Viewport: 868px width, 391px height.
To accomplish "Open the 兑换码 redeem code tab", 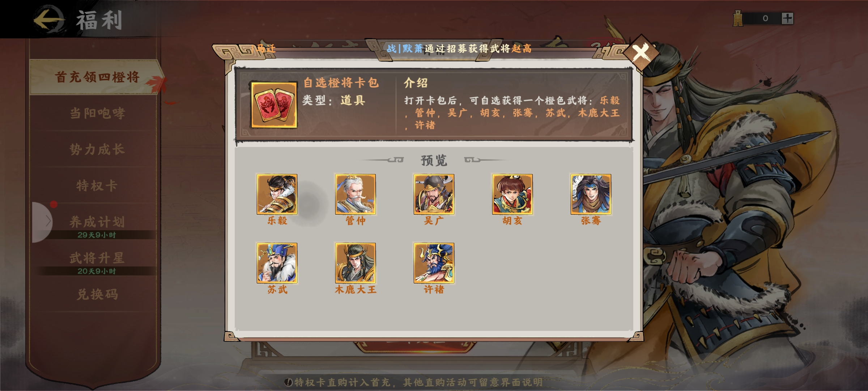I will pos(97,294).
